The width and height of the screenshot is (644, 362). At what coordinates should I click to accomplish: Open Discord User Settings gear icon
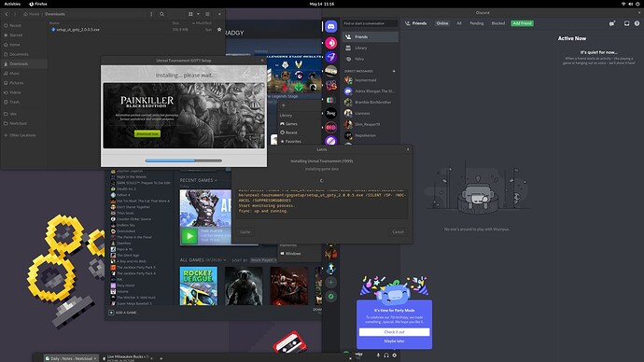[394, 355]
